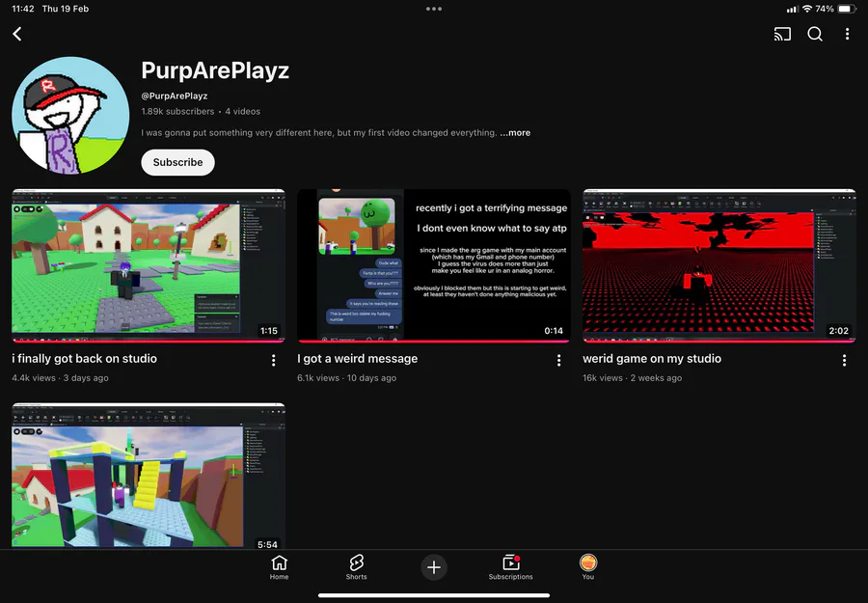The width and height of the screenshot is (868, 603).
Task: Go back using the back arrow
Action: tap(17, 34)
